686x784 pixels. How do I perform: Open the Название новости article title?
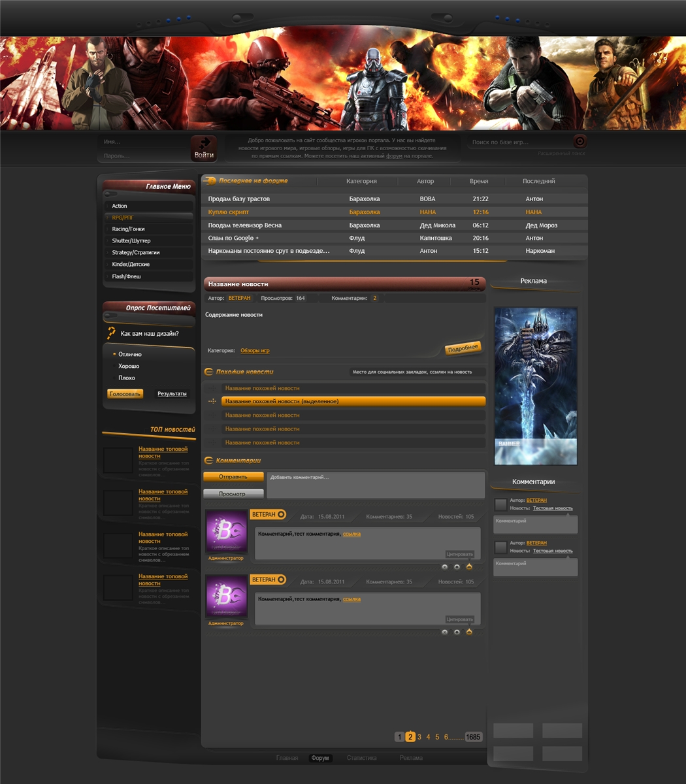pos(238,284)
